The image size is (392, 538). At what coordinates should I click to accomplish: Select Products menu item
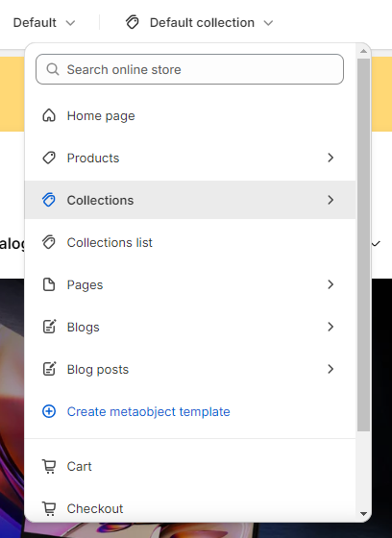tap(190, 158)
